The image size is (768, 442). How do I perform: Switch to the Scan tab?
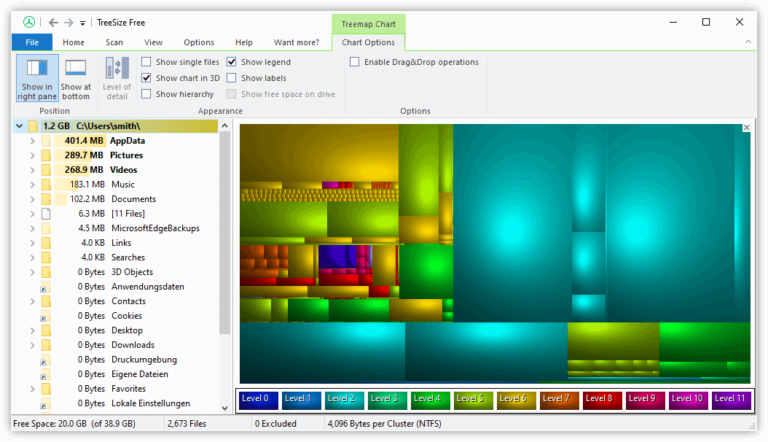114,42
